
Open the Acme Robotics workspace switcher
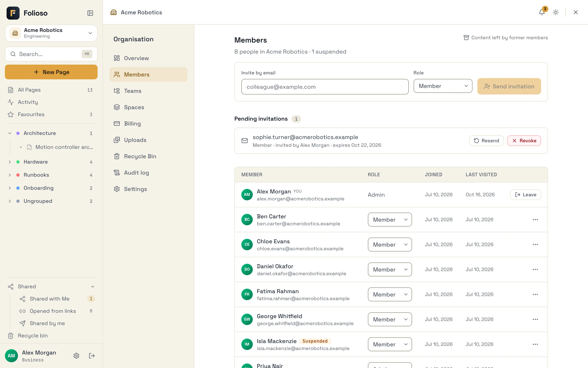[x=51, y=33]
